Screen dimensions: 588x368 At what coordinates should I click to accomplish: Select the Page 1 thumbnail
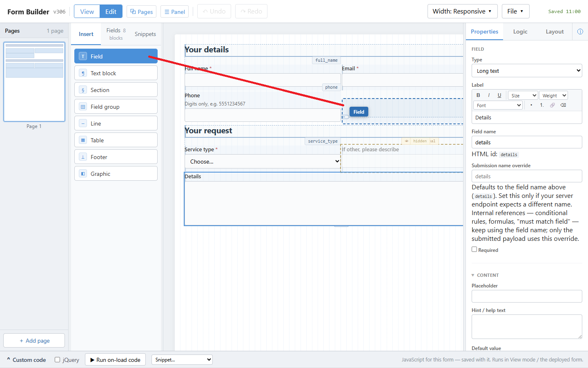coord(34,82)
